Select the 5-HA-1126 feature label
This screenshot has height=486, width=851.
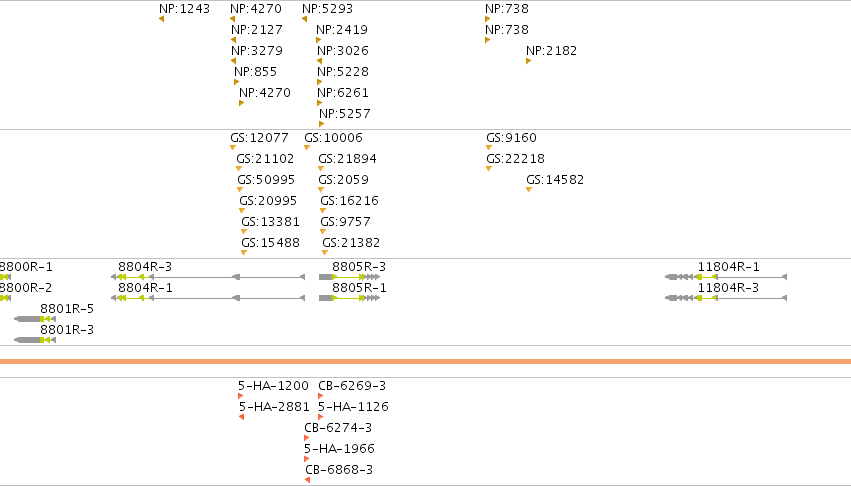click(353, 407)
